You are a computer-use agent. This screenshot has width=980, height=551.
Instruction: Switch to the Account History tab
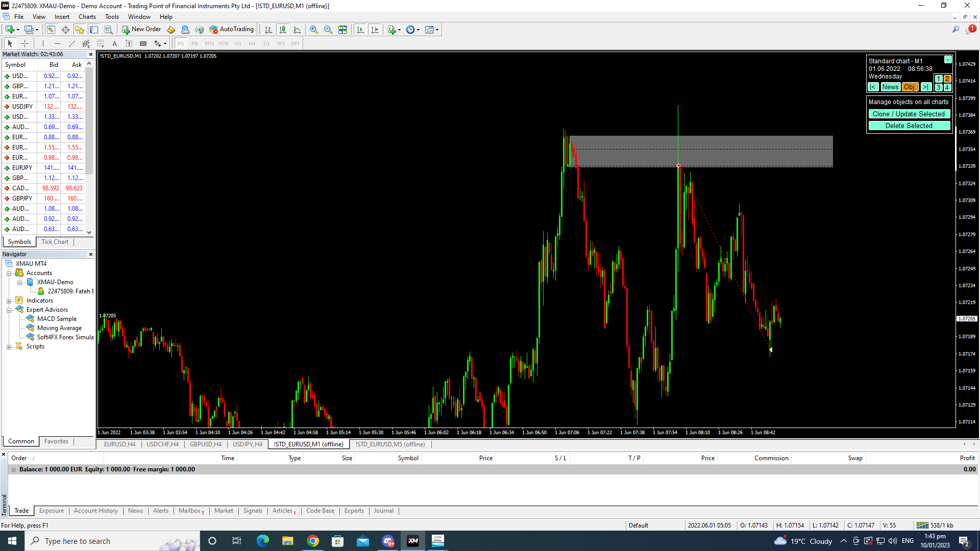[95, 511]
